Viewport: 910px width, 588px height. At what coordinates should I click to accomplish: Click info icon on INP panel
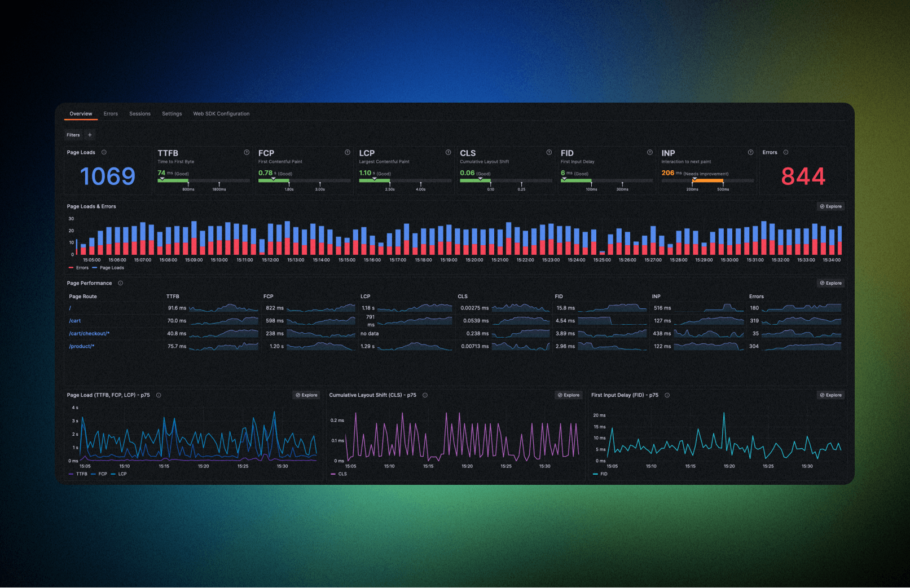[751, 152]
